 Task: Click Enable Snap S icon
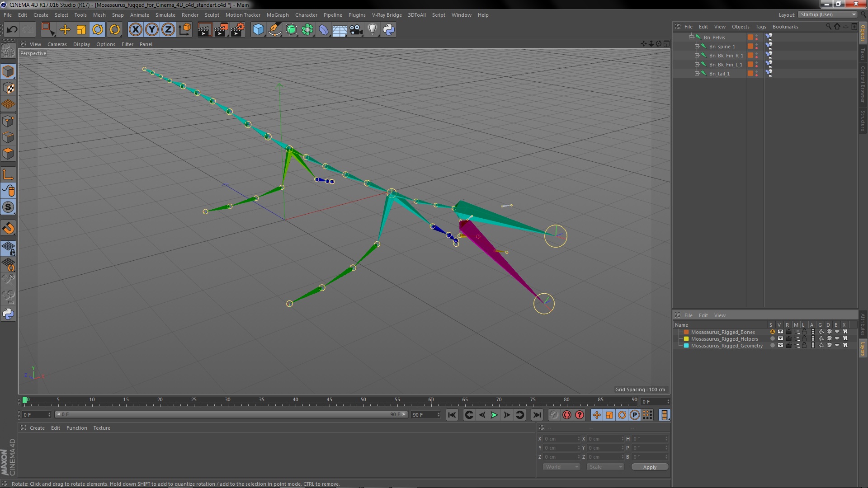(8, 207)
